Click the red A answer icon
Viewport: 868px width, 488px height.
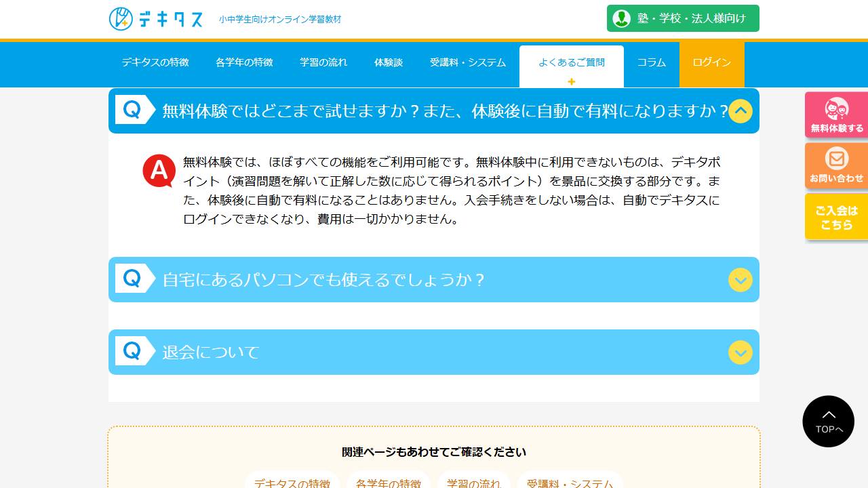click(x=159, y=171)
